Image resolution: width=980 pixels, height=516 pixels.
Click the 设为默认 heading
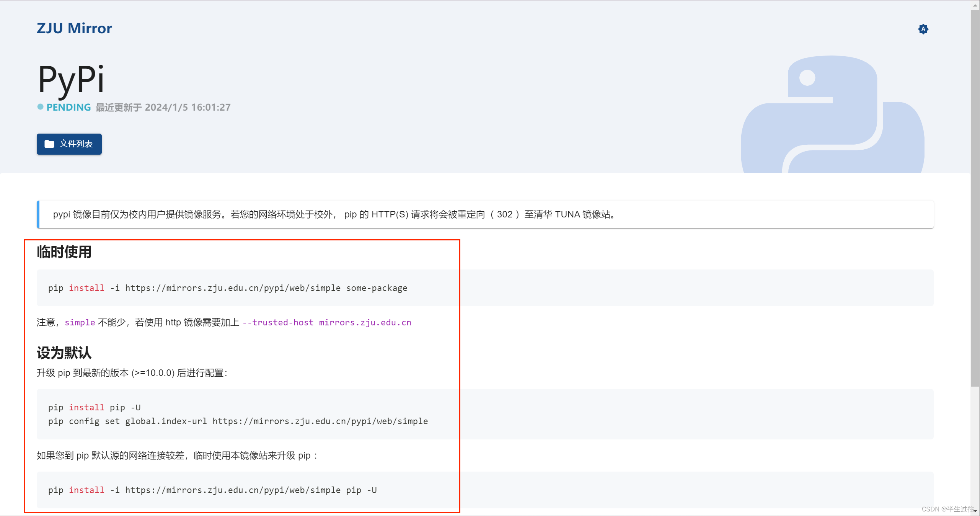pyautogui.click(x=64, y=353)
